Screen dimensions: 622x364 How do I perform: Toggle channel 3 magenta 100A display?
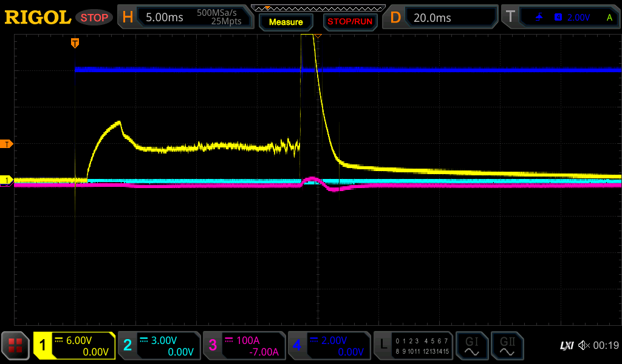coord(244,346)
